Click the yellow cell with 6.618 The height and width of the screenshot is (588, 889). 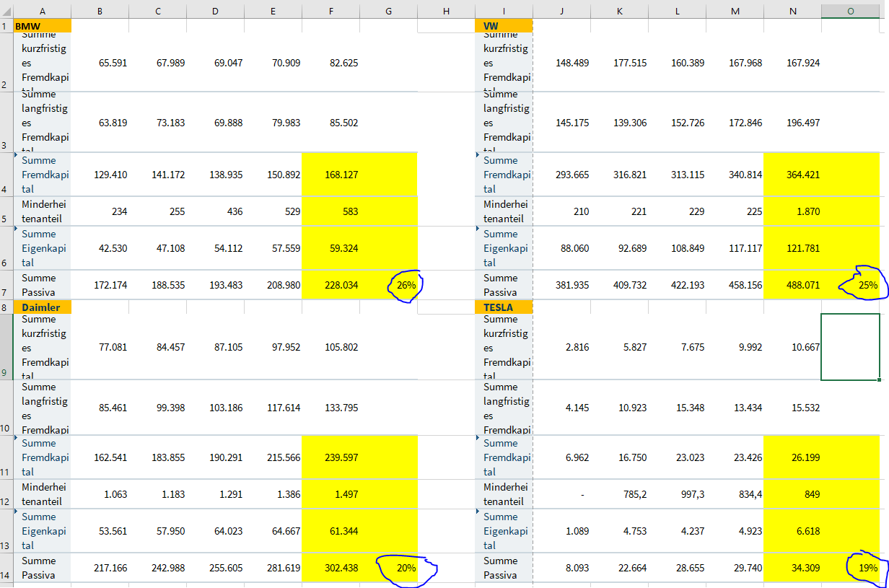pyautogui.click(x=792, y=531)
